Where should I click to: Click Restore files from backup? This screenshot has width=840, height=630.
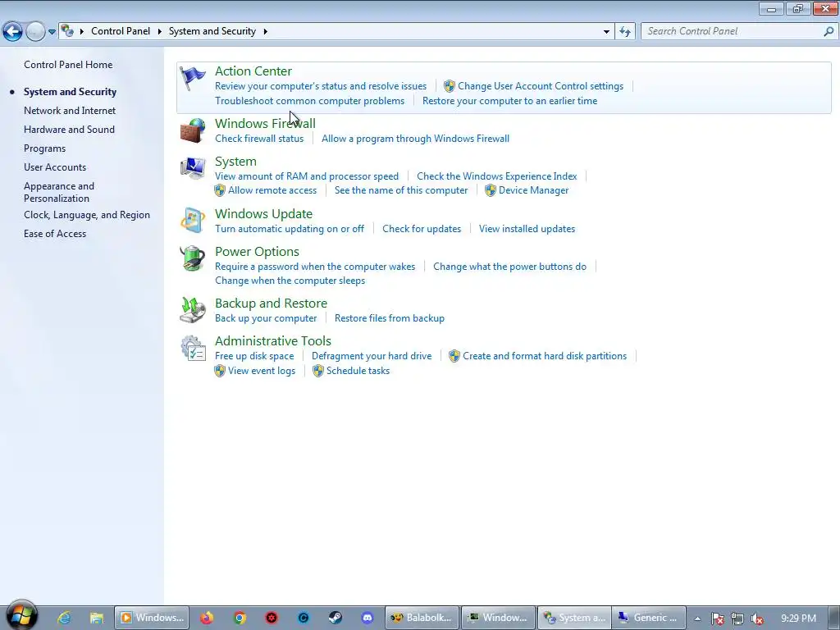click(x=390, y=318)
